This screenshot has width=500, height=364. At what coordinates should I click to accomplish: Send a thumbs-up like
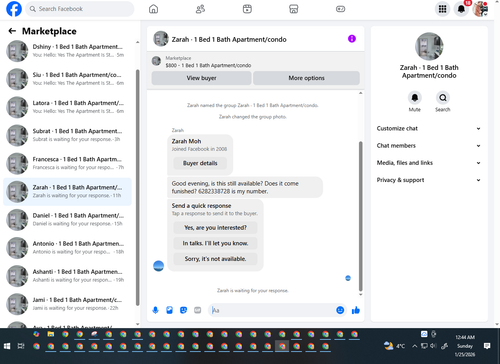click(x=356, y=310)
